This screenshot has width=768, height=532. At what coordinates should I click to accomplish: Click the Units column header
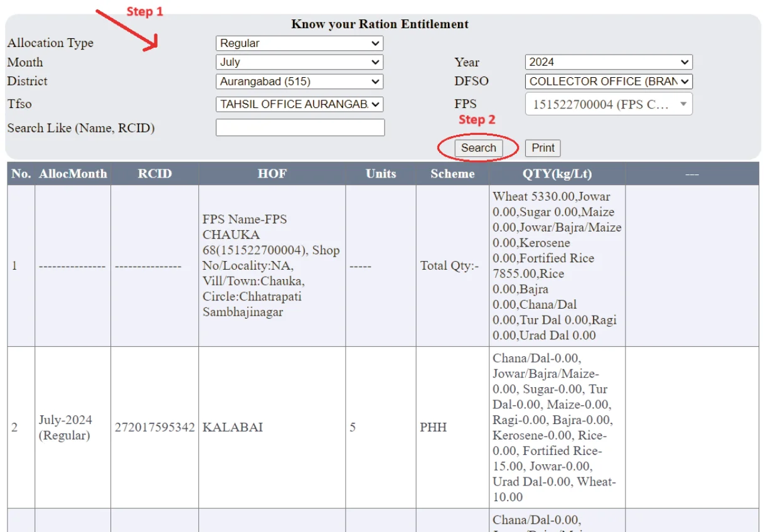point(381,174)
